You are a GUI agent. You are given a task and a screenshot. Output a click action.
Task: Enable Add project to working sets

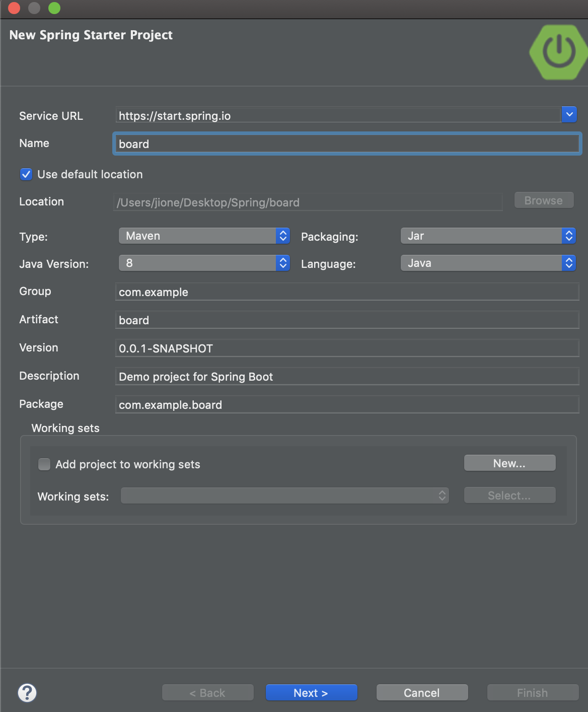point(44,464)
